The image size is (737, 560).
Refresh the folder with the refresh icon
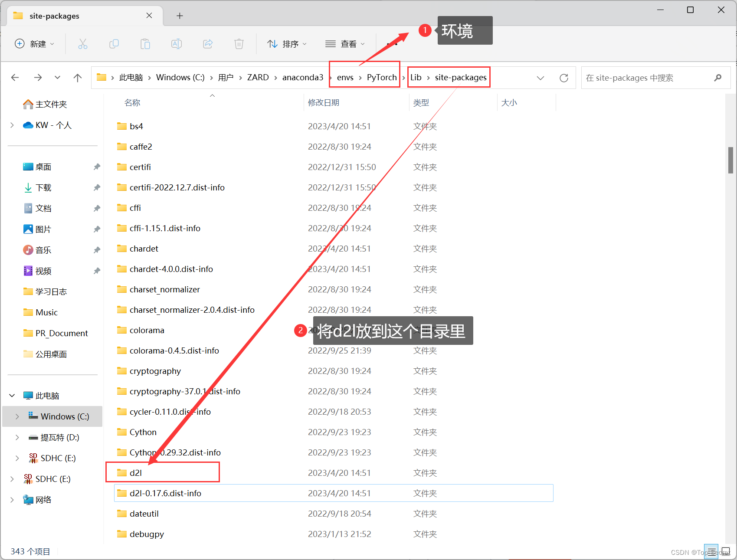tap(563, 78)
